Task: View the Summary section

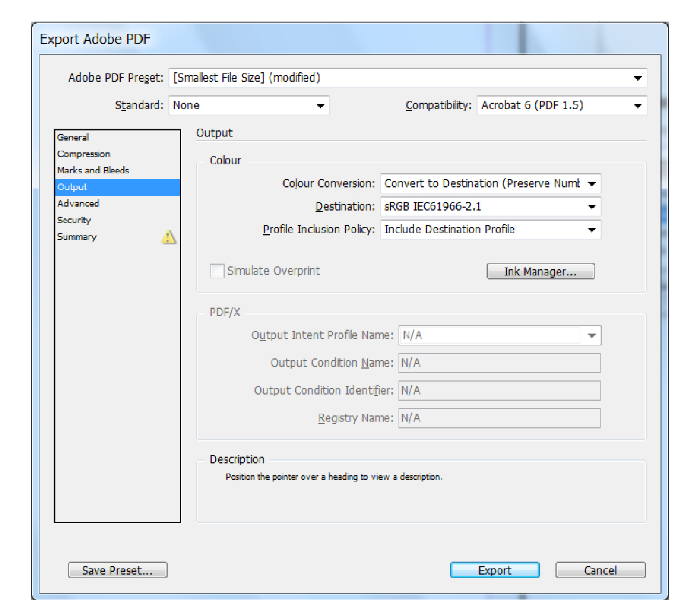Action: 77,237
